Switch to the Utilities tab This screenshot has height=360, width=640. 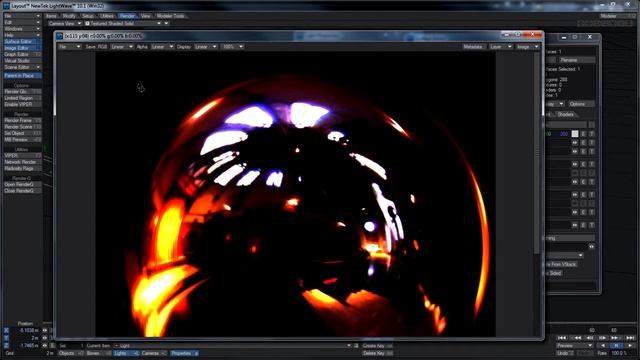point(107,16)
